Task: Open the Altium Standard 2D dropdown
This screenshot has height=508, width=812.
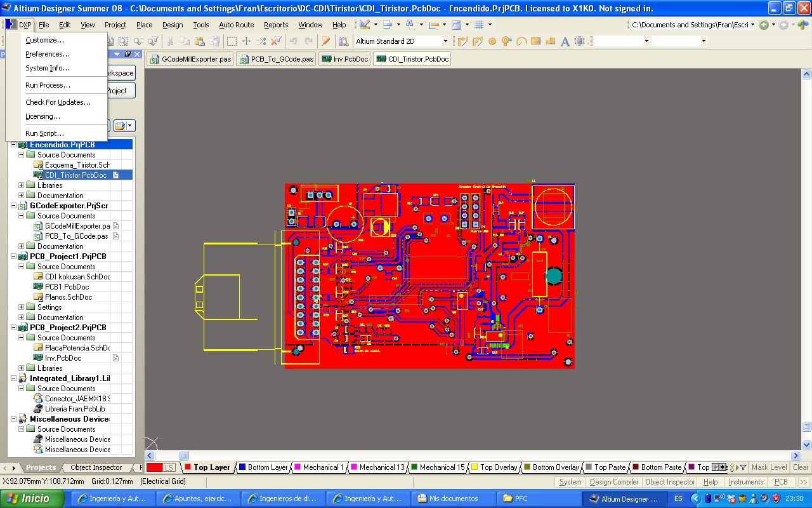Action: (x=445, y=41)
